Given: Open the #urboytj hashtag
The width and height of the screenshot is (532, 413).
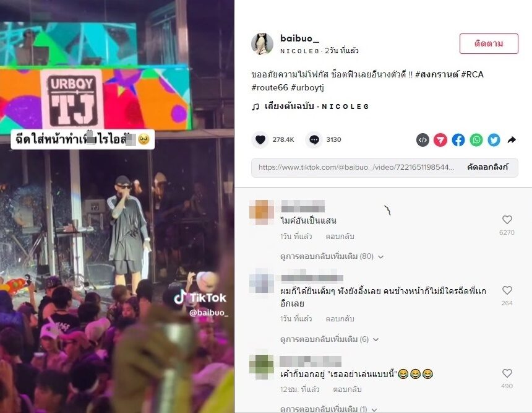Looking at the screenshot, I should (x=307, y=88).
